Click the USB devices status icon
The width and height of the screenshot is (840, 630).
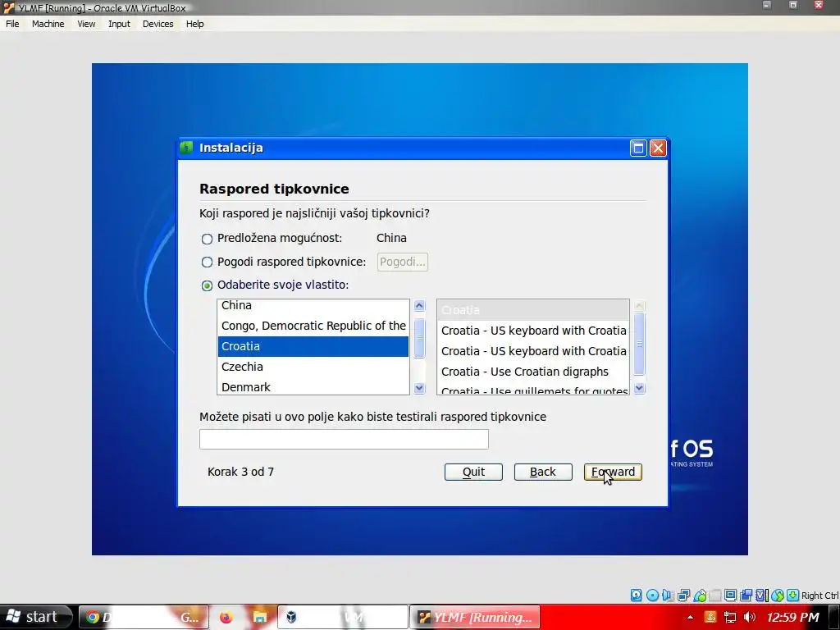(700, 596)
